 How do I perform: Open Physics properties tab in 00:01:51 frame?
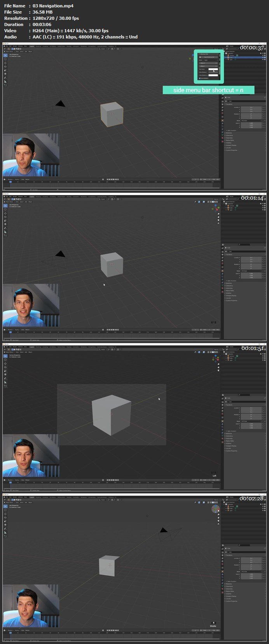(x=222, y=430)
